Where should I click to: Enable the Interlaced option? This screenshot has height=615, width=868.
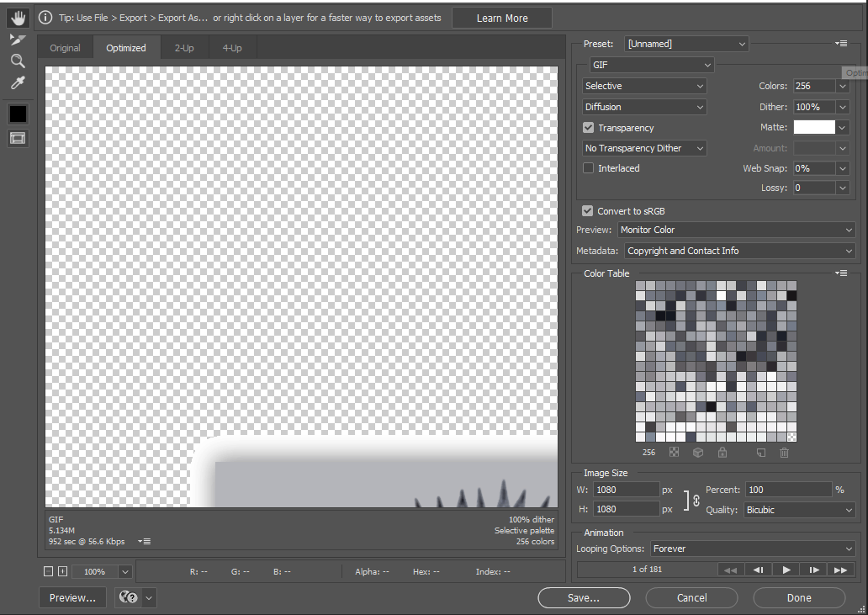(x=587, y=167)
